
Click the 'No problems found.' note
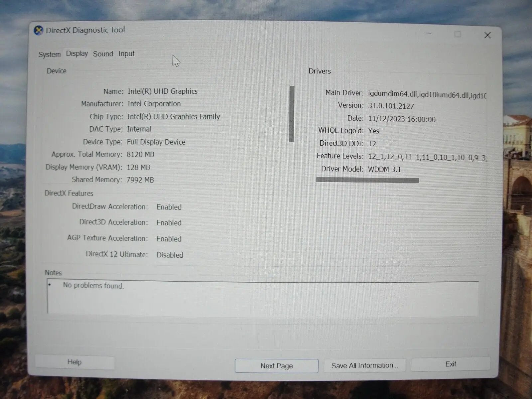pos(93,286)
